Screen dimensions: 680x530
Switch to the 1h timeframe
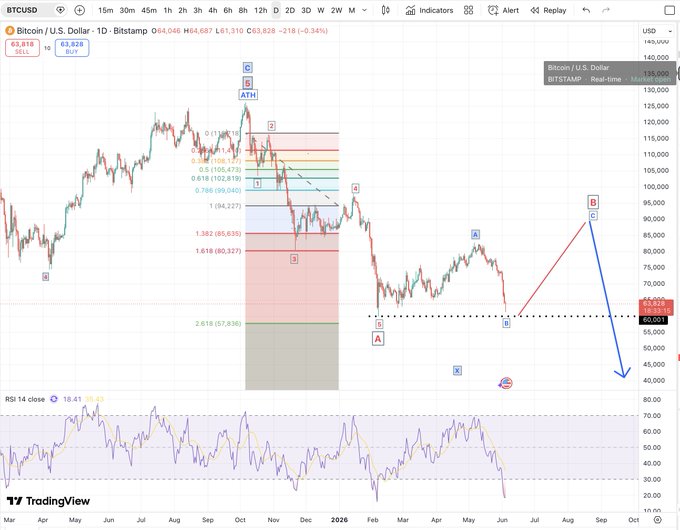(168, 10)
